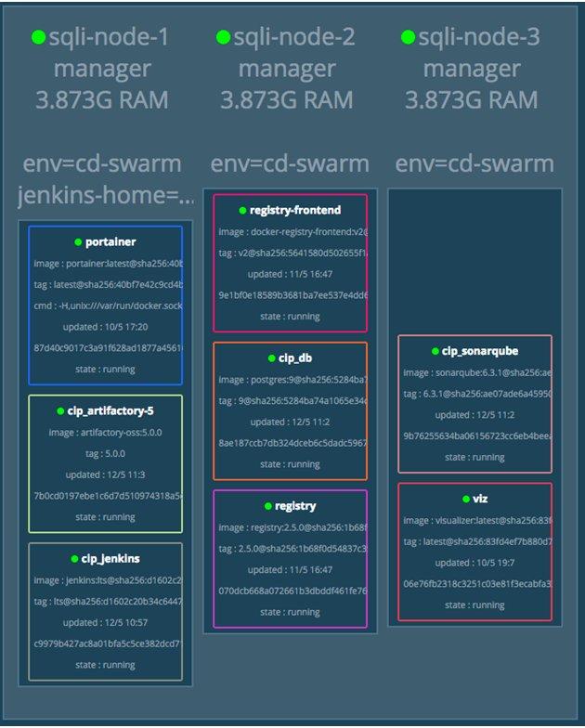585x728 pixels.
Task: Click the sonarqube 6.3.1 tag line
Action: point(474,394)
